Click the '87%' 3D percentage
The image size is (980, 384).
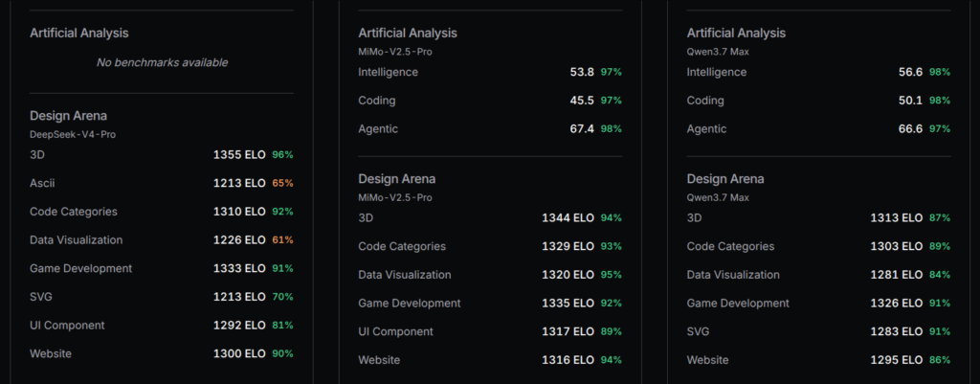pyautogui.click(x=940, y=217)
